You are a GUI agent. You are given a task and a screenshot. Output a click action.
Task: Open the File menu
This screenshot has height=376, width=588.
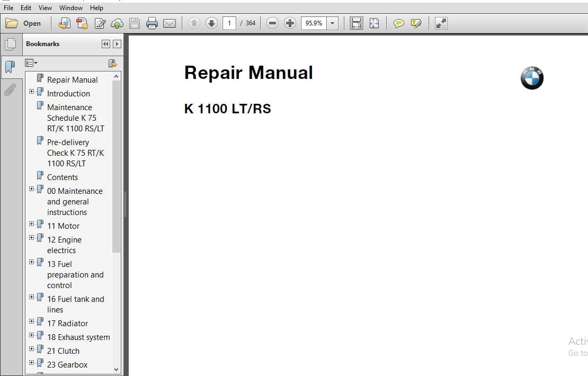click(8, 8)
